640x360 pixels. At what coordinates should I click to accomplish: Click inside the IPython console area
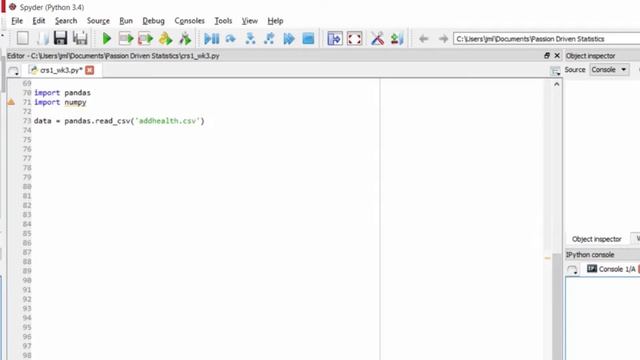pos(602,318)
